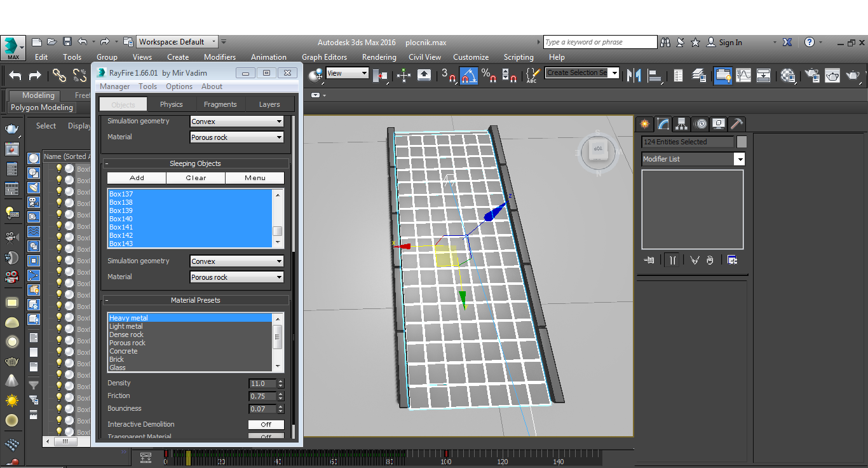The image size is (868, 468).
Task: Click the Save File floppy disk icon
Action: pyautogui.click(x=67, y=42)
